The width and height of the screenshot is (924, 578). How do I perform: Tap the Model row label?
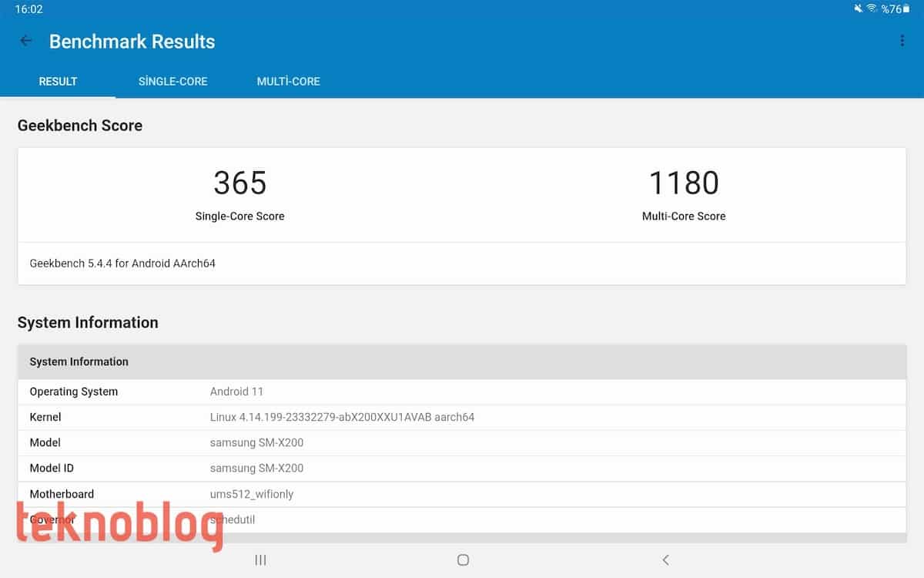pyautogui.click(x=45, y=442)
